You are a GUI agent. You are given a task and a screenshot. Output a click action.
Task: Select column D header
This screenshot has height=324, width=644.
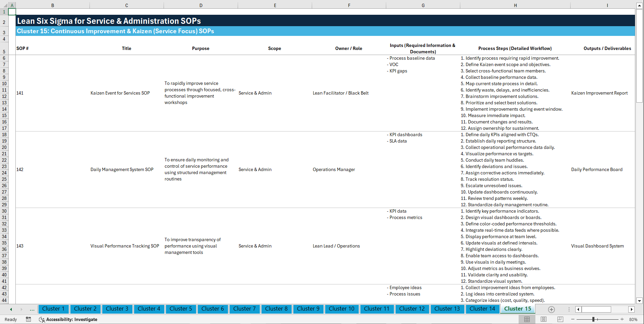[201, 5]
